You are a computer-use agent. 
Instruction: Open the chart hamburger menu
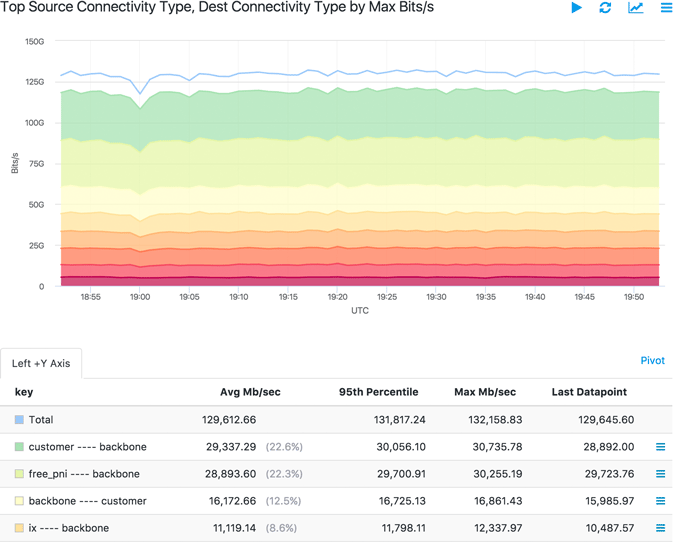666,8
